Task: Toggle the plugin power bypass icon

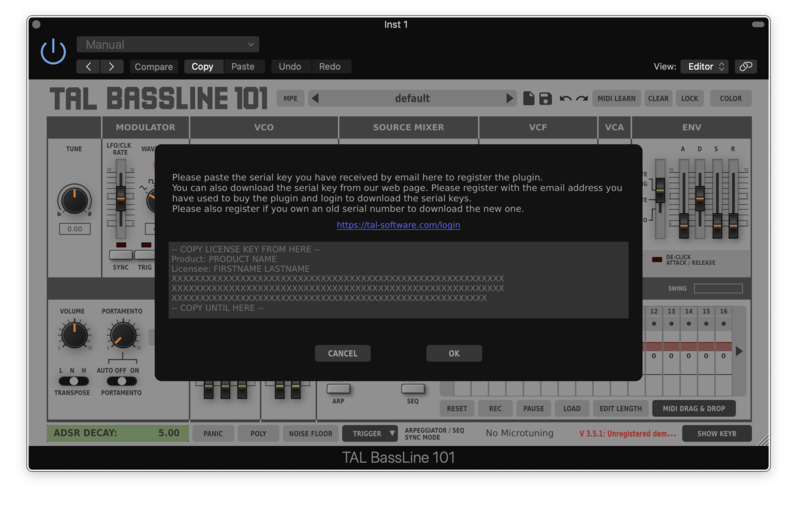Action: [x=53, y=52]
